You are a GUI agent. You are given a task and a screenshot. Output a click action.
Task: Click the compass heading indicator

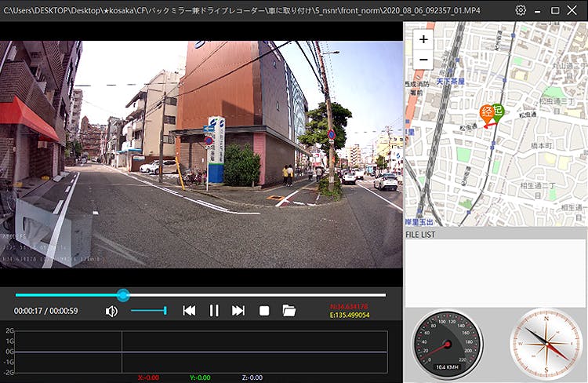click(x=546, y=344)
